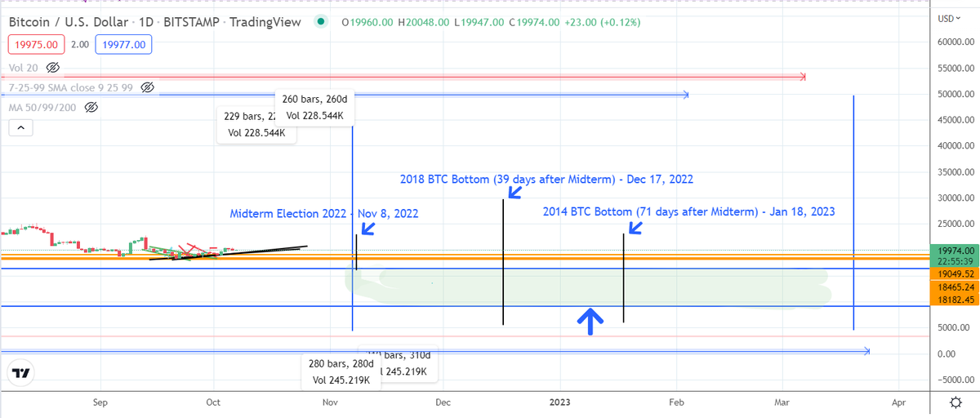
Task: Click the 18182.45 price label
Action: 954,300
